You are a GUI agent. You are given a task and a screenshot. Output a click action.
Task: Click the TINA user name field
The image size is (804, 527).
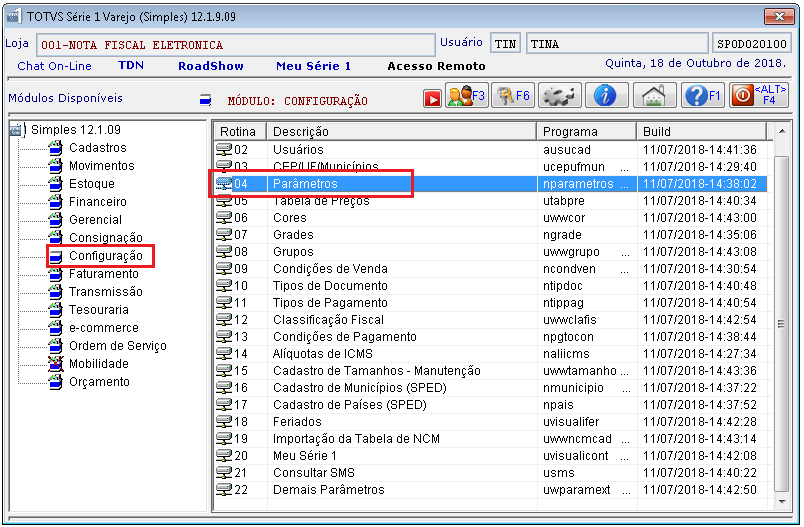point(617,44)
